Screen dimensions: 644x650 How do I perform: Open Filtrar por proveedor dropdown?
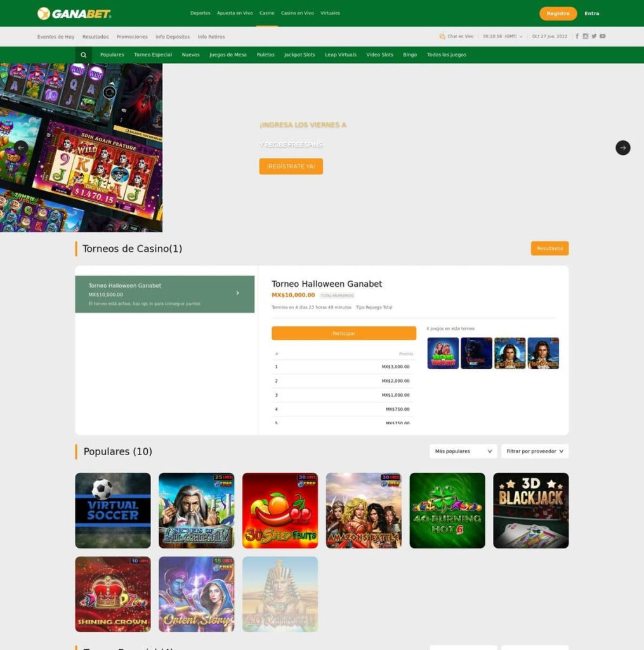tap(535, 451)
